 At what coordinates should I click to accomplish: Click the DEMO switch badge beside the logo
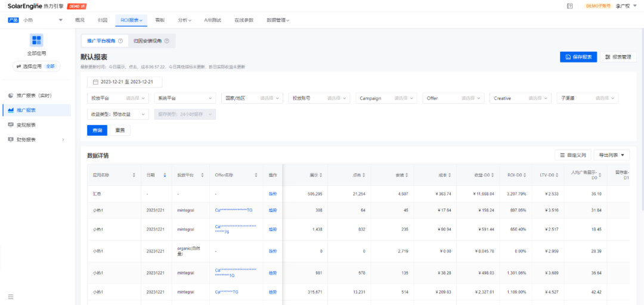(76, 6)
